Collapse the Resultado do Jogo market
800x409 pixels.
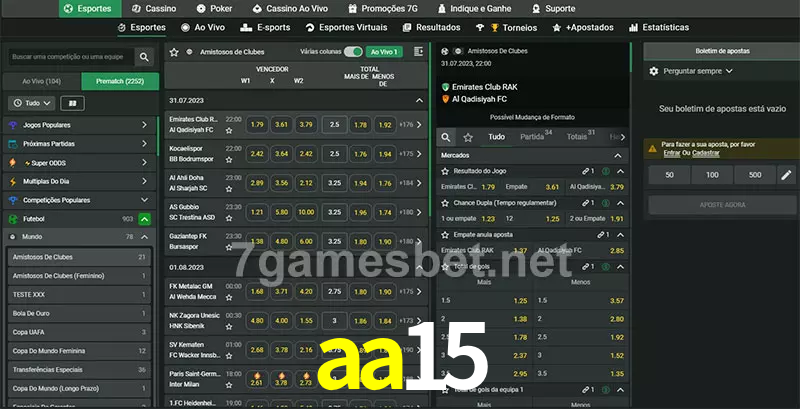[x=620, y=171]
